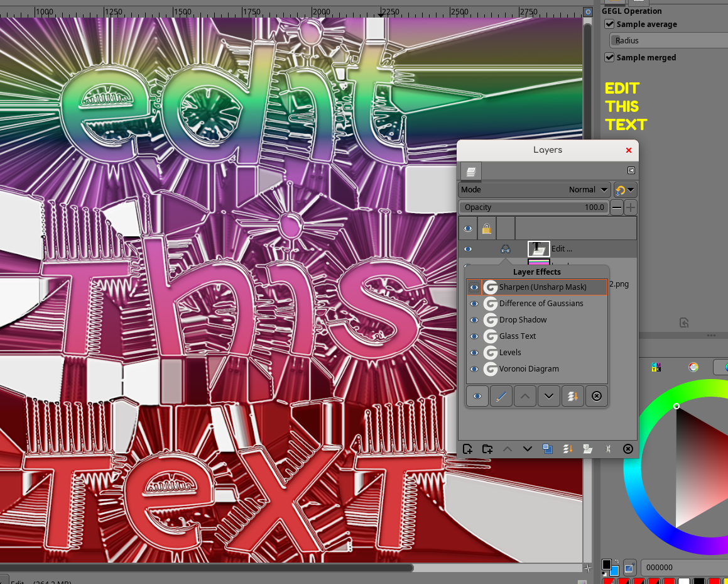Toggle visibility of Difference of Gaussians effect
Screen dimensions: 728x584
474,304
